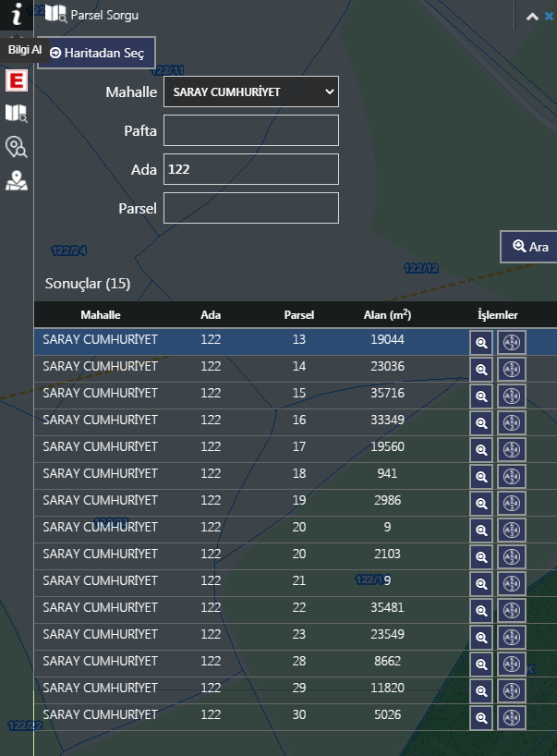Open parcel query map icon in sidebar
This screenshot has height=756, width=557.
(x=17, y=114)
